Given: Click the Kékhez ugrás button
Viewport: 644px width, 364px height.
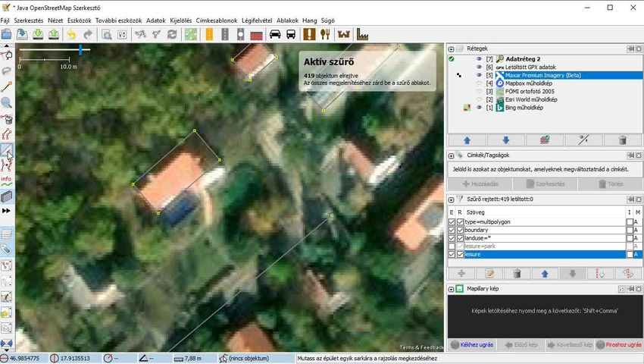Looking at the screenshot, I should tap(472, 345).
